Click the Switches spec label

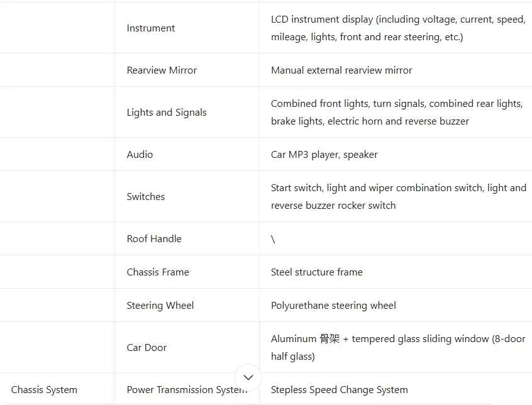pos(145,196)
